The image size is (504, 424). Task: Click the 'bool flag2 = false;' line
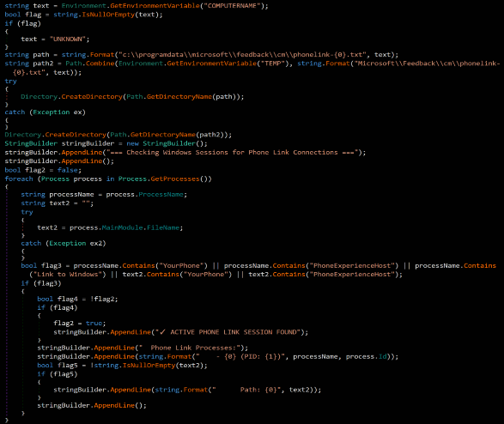43,170
